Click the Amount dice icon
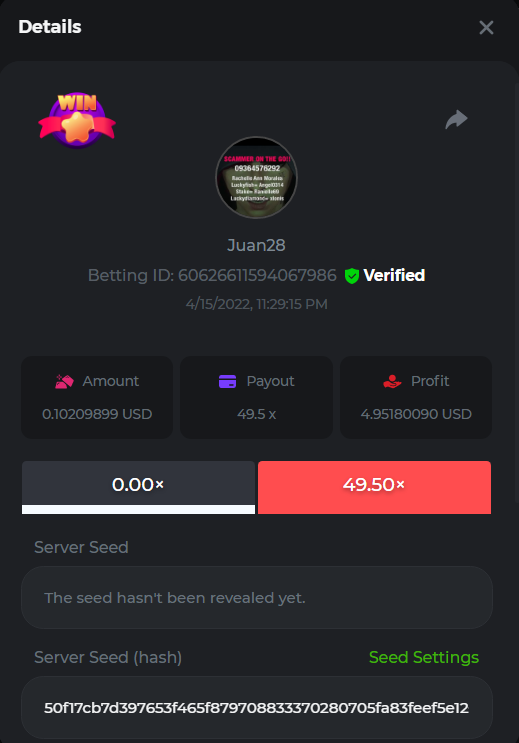 (x=64, y=381)
